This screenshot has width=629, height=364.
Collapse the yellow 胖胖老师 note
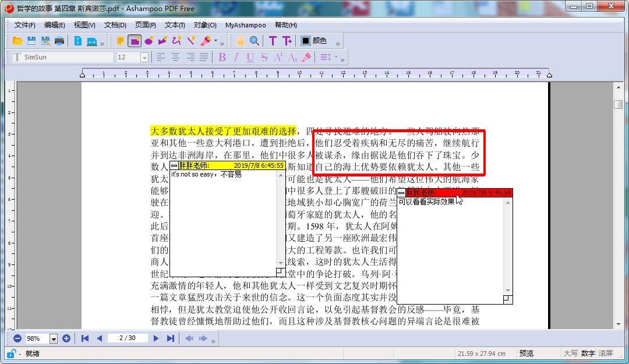coord(174,165)
